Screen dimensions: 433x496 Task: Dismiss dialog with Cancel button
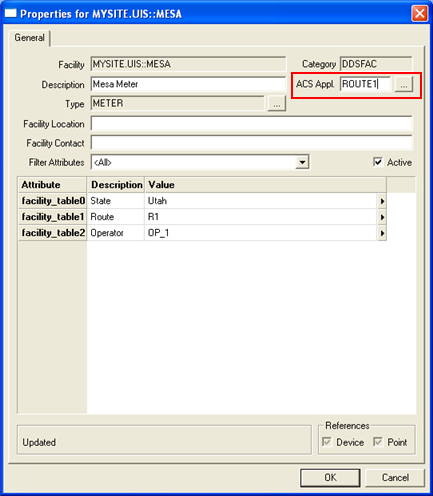click(x=395, y=478)
